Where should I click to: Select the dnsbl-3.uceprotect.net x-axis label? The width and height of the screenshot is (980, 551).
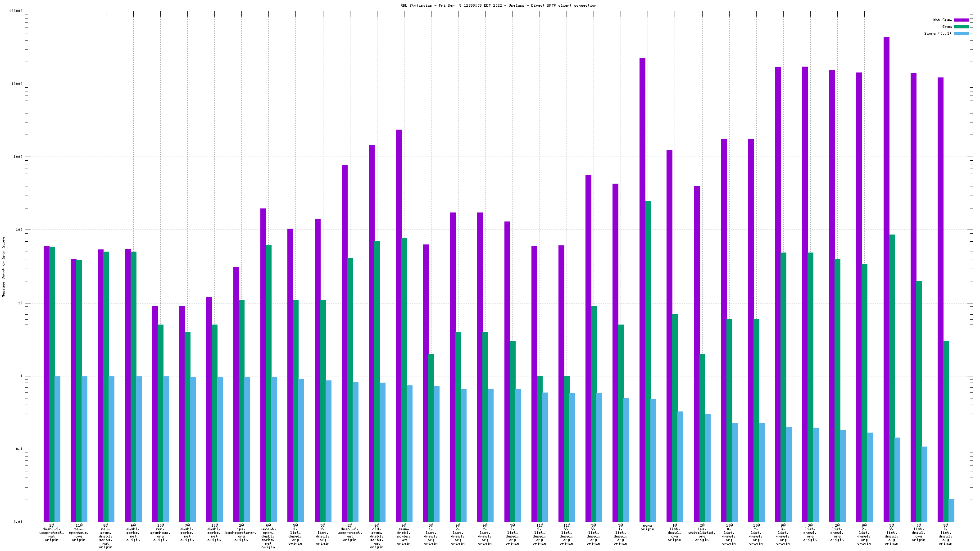(350, 533)
